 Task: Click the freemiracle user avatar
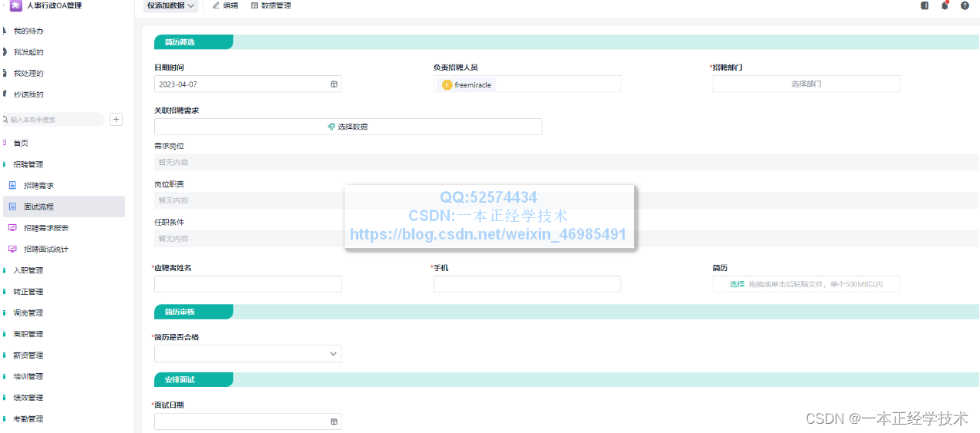point(447,84)
